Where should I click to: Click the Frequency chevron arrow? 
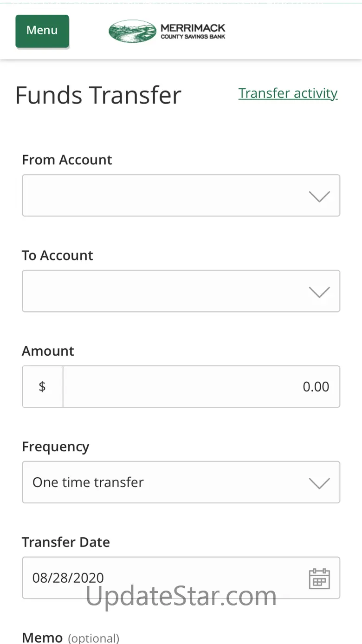[x=319, y=483]
